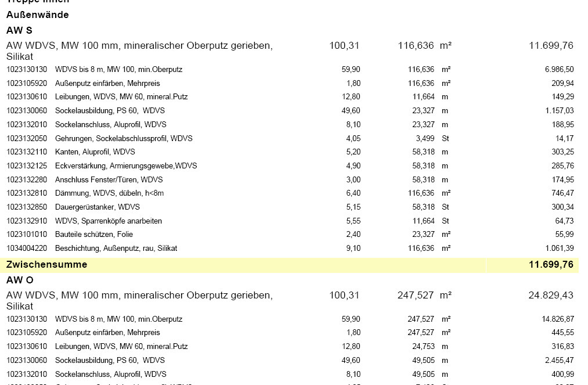The width and height of the screenshot is (588, 385).
Task: Select 'Eckverstärkung, Armierungsgewebe,WDVS' description
Action: (x=126, y=166)
